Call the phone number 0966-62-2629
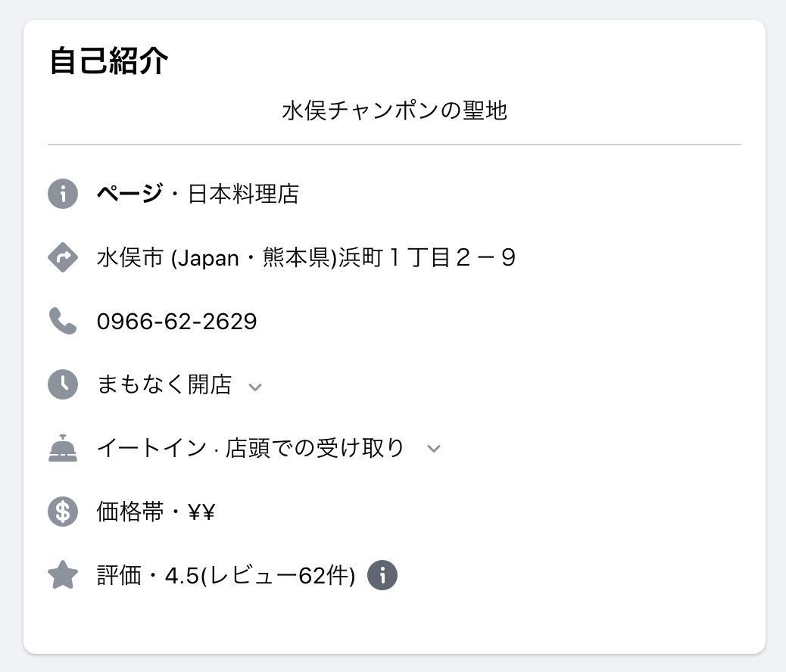This screenshot has height=672, width=786. click(176, 322)
